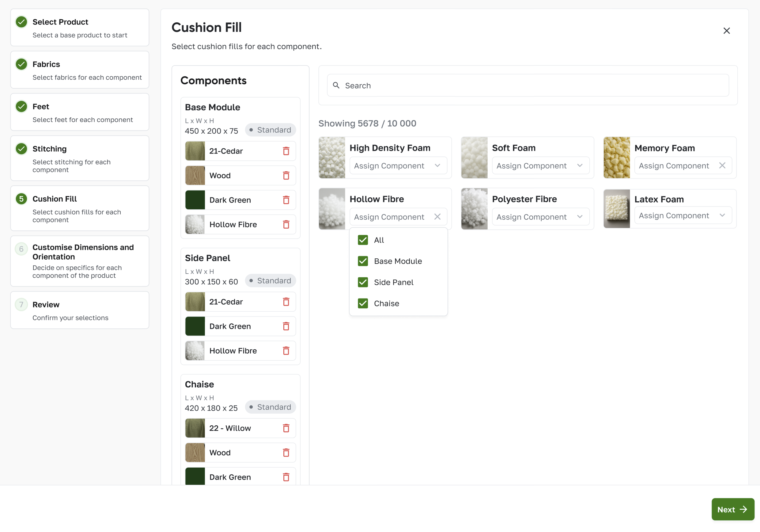Click the Dark Green swatch in Base Module
This screenshot has width=760, height=532.
[195, 200]
